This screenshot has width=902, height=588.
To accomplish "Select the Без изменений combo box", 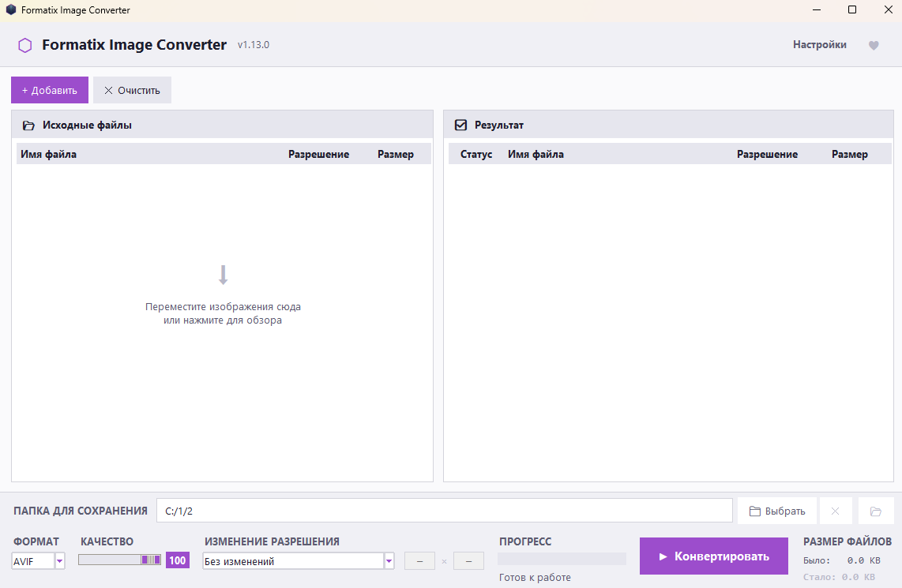I will [299, 561].
